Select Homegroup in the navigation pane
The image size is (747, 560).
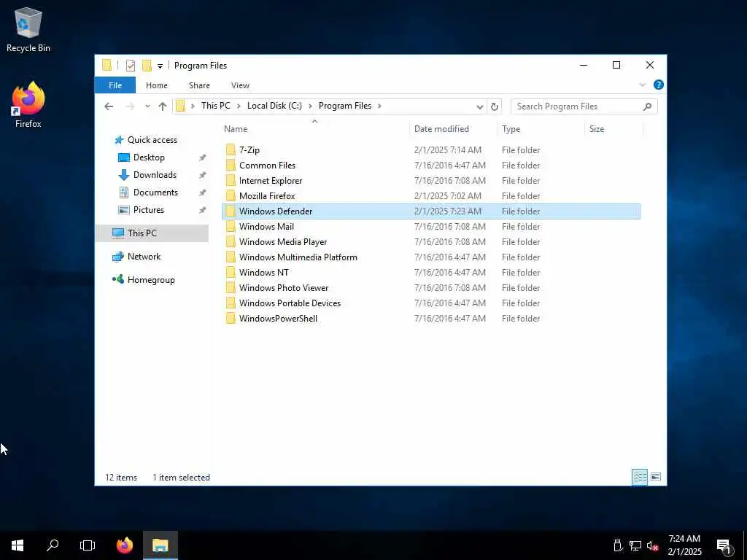click(151, 280)
